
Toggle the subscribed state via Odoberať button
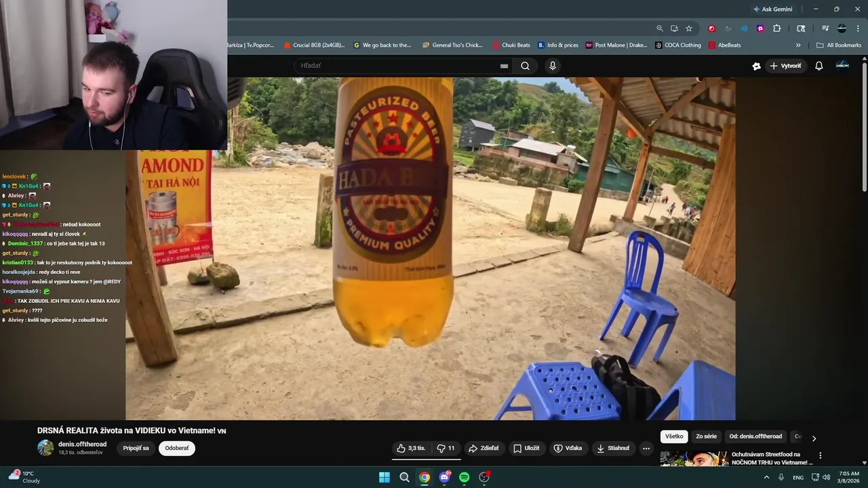coord(177,448)
